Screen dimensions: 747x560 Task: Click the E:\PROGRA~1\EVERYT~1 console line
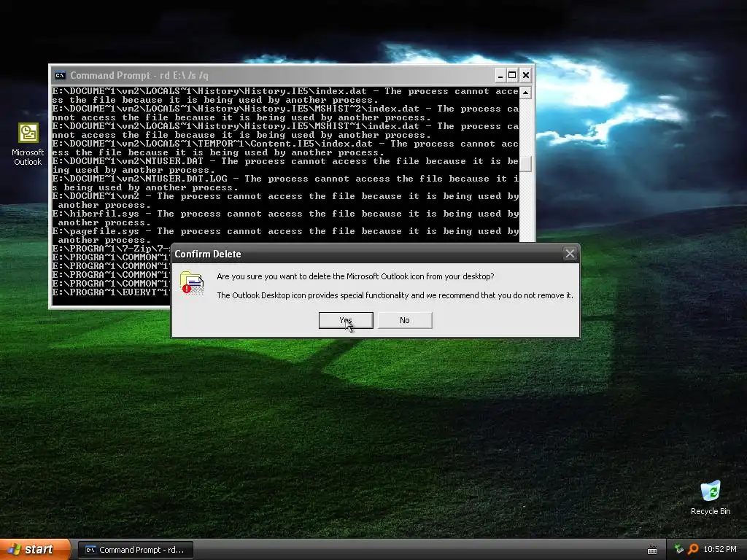pos(111,292)
